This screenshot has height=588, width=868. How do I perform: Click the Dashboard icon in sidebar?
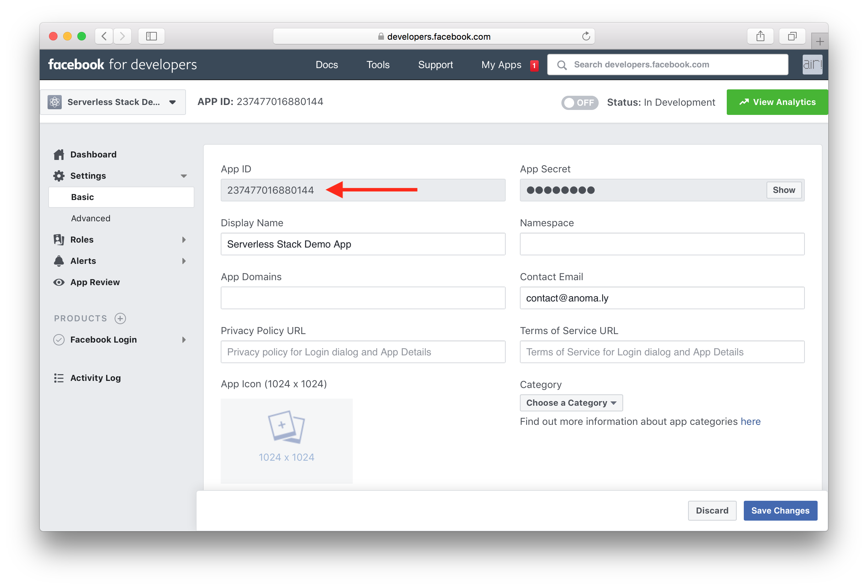pyautogui.click(x=59, y=154)
